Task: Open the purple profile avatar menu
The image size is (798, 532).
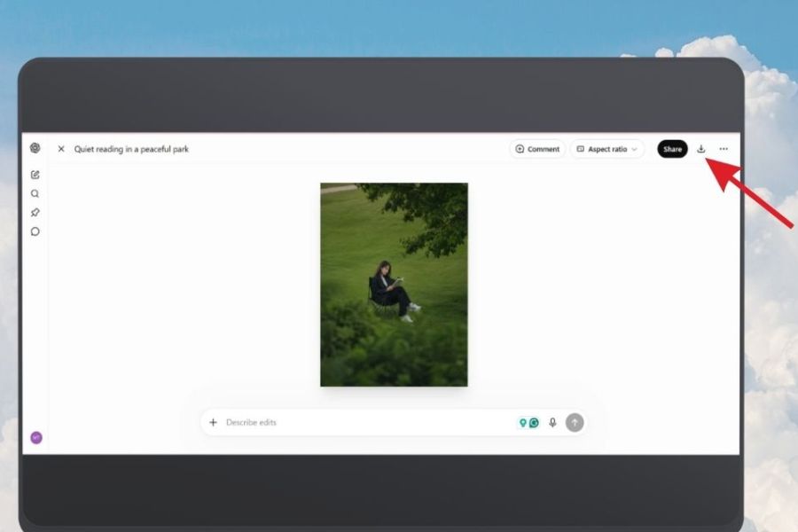Action: [36, 438]
